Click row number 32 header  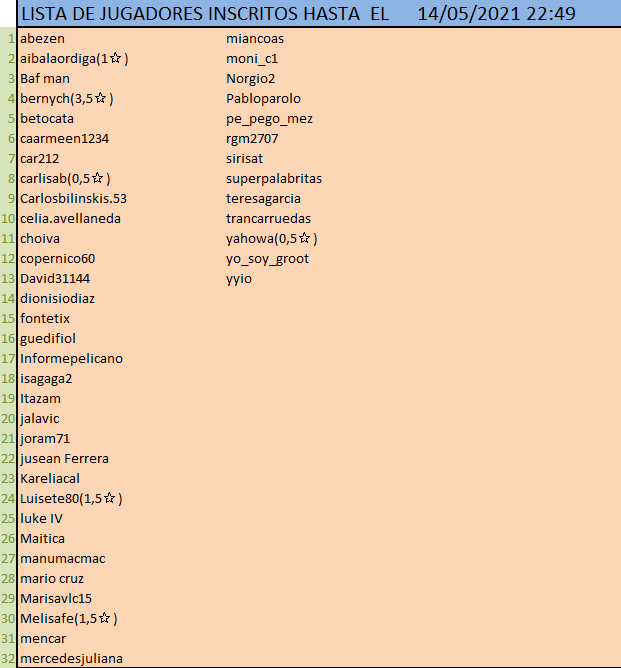pyautogui.click(x=9, y=658)
